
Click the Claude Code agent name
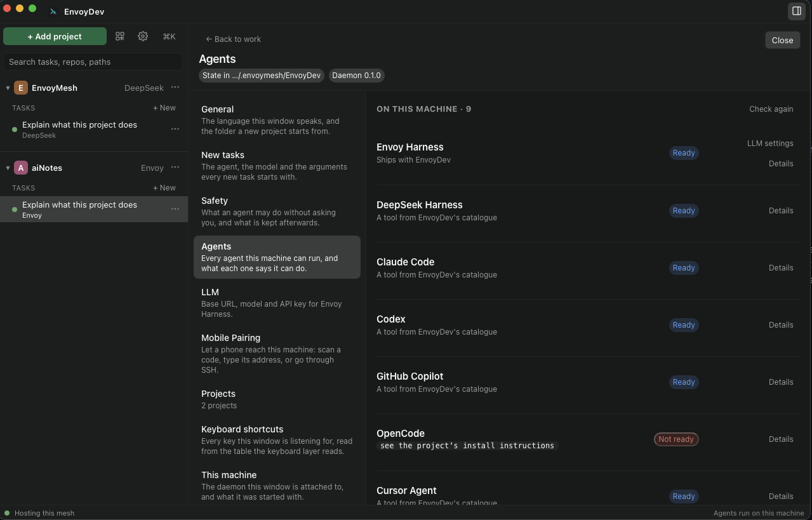tap(405, 262)
